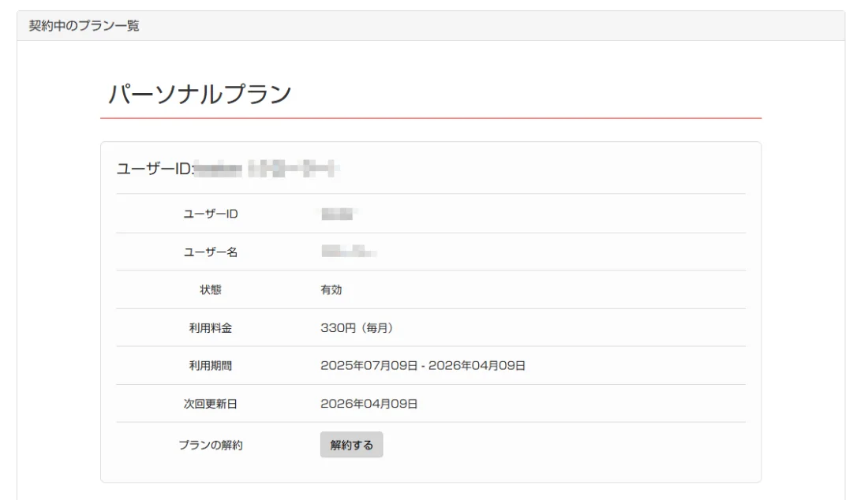Click the red divider line under パーソナルプラン

click(430, 118)
